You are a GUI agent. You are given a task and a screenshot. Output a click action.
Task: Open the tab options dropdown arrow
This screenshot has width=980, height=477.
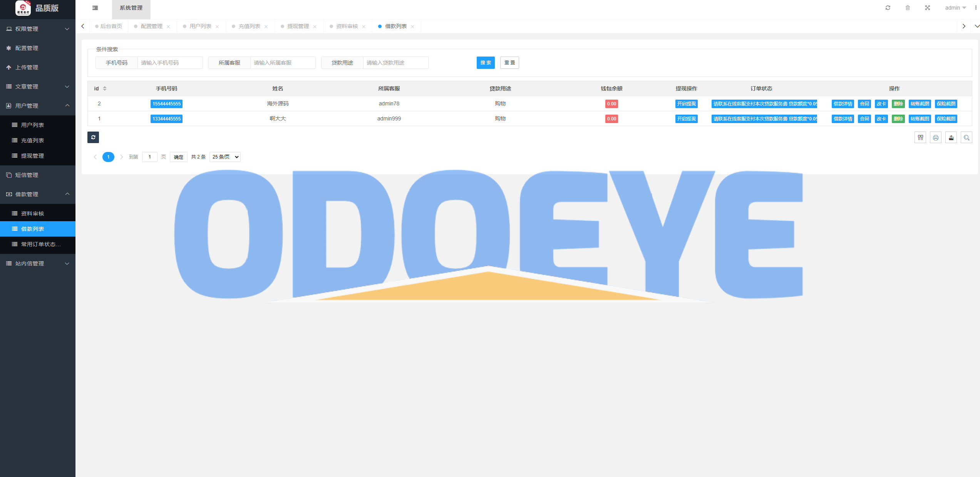tap(977, 26)
